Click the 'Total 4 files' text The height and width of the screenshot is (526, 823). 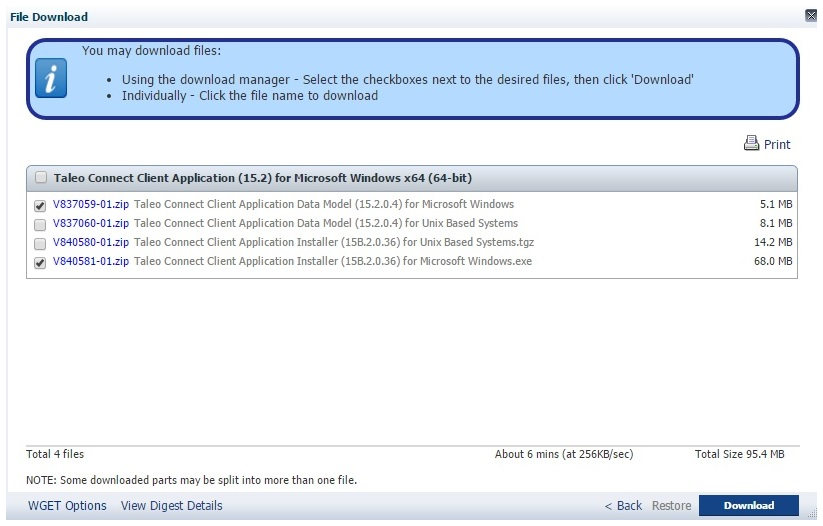click(55, 454)
